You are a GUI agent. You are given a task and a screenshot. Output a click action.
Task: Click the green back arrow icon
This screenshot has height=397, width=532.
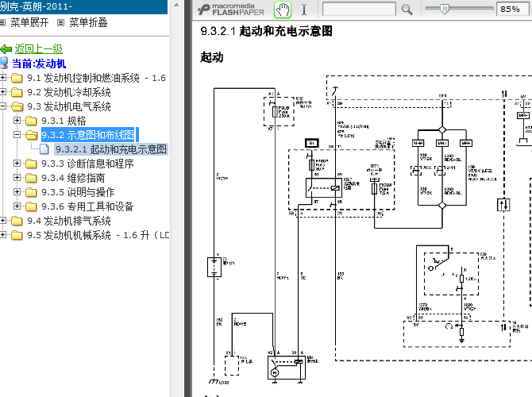tap(6, 49)
